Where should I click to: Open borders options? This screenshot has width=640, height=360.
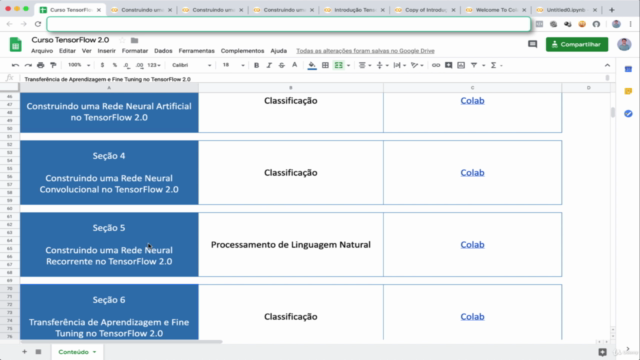coord(325,65)
